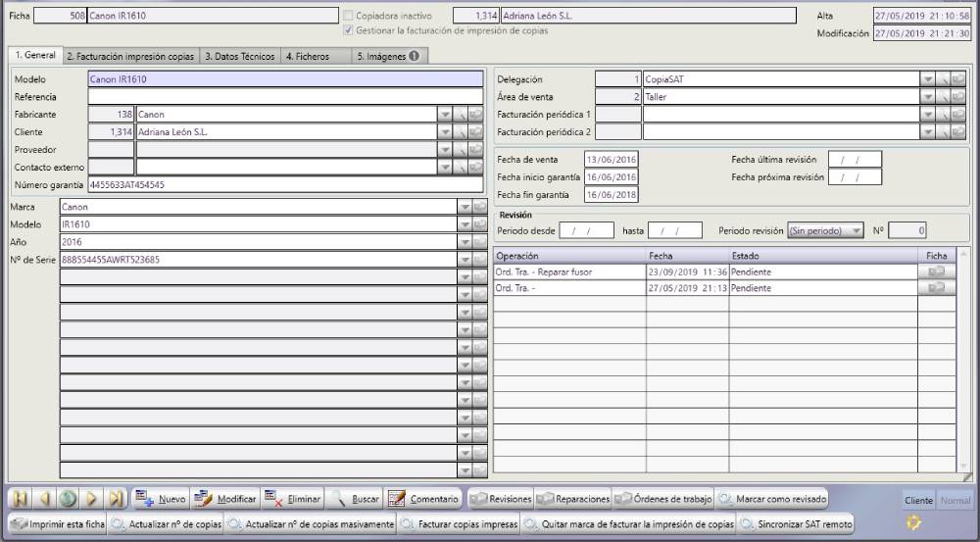This screenshot has height=542, width=980.
Task: Switch to the 4. Ficheros tab
Action: coord(317,56)
